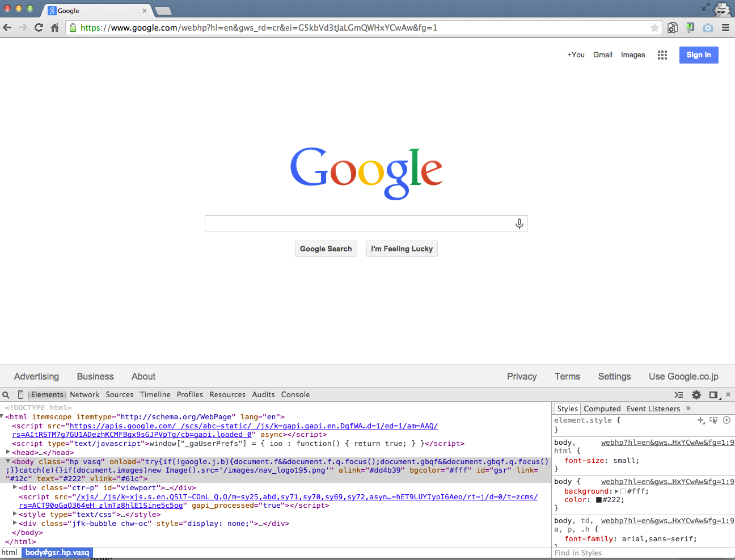Screen dimensions: 735x560
Task: Collapse the html root node
Action: click(2, 416)
